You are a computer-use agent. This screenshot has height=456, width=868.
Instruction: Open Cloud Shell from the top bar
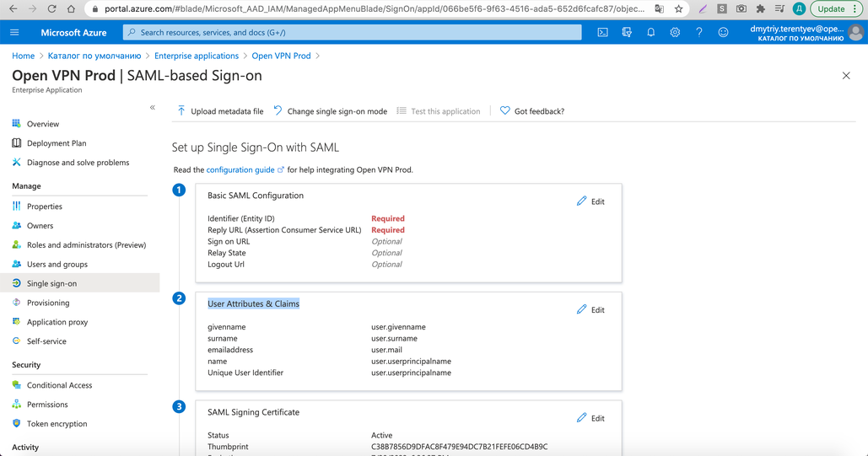[x=603, y=33]
